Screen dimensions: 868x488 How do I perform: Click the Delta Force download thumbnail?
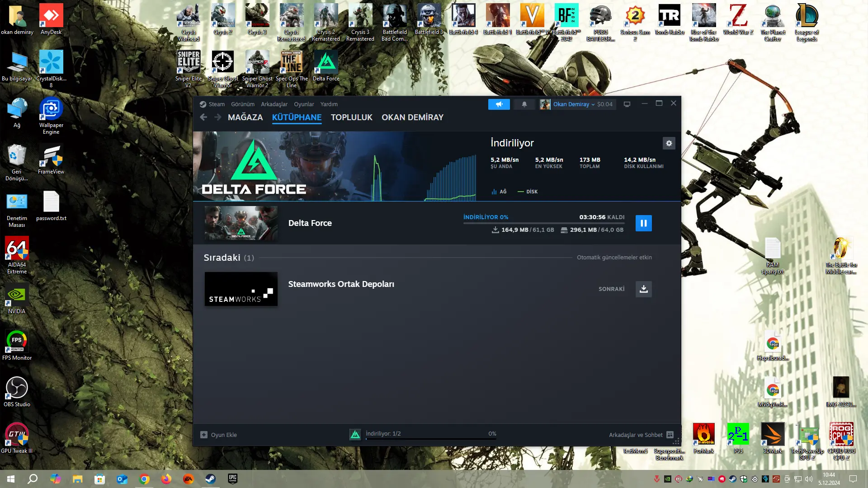point(241,223)
